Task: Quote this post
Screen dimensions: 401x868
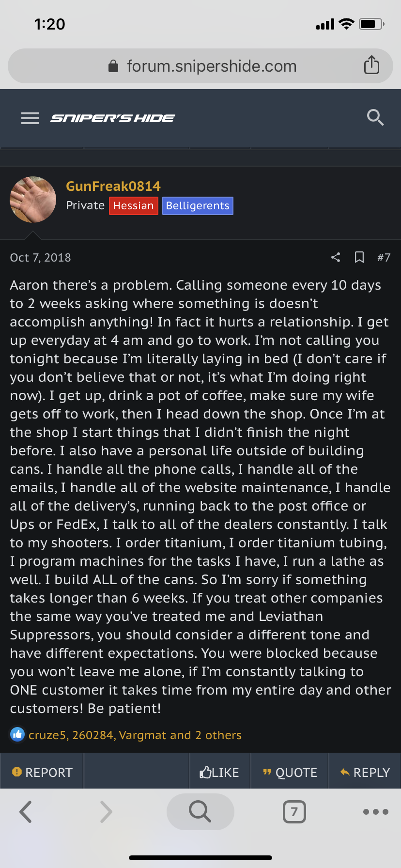Action: pyautogui.click(x=290, y=773)
